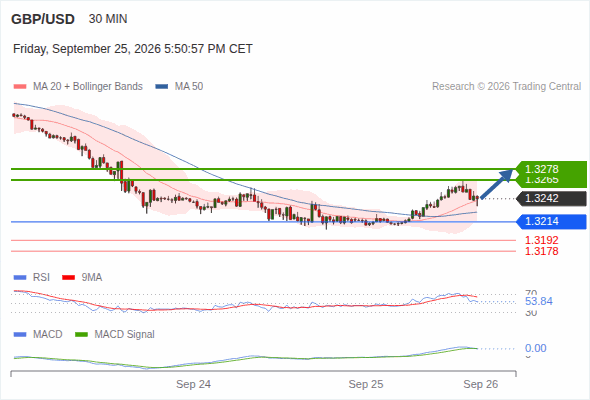The image size is (590, 400).
Task: Click the RSI 53.84 value label
Action: [x=539, y=301]
